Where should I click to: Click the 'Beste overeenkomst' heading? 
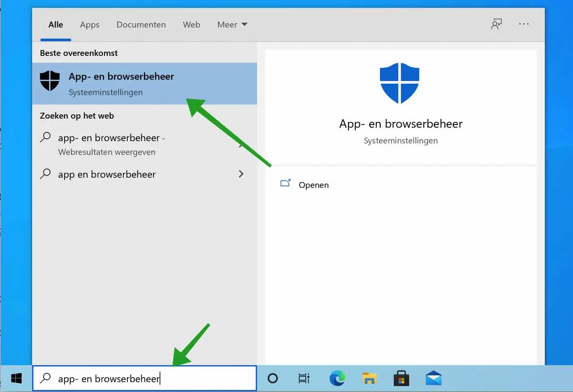79,53
